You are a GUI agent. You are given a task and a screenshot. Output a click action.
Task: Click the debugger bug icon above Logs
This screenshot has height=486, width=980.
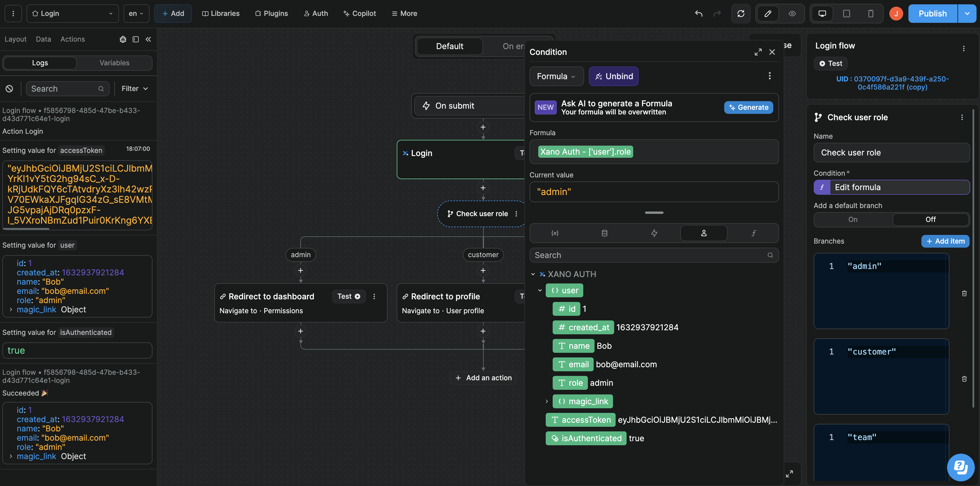122,39
